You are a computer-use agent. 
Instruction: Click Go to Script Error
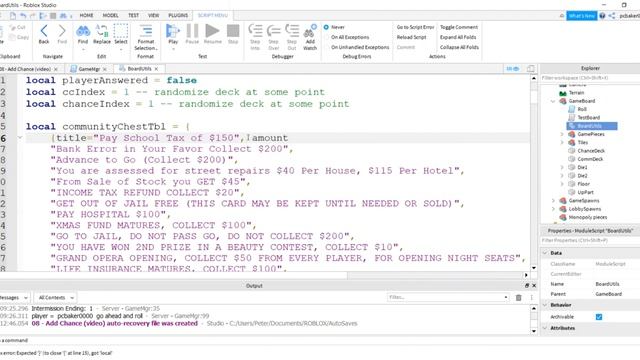pos(415,27)
